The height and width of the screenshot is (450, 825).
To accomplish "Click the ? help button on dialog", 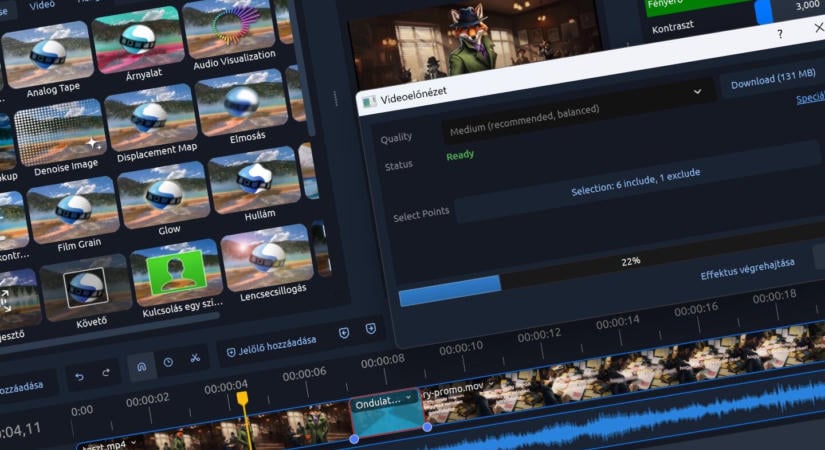I will (780, 34).
